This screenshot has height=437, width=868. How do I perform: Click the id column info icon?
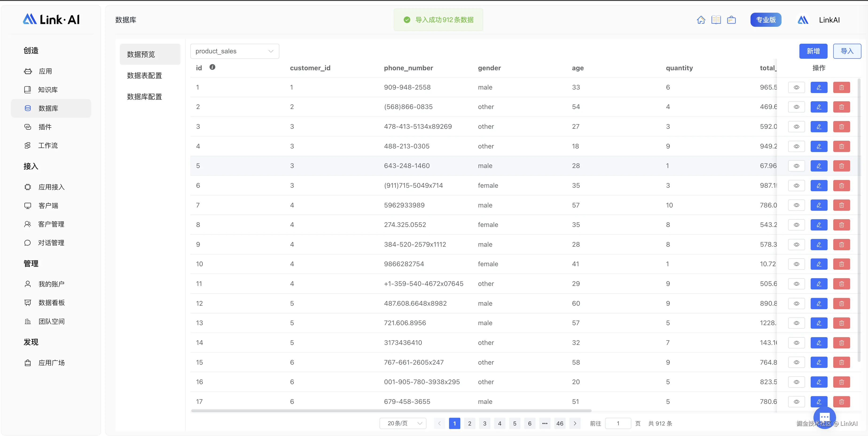pyautogui.click(x=212, y=67)
